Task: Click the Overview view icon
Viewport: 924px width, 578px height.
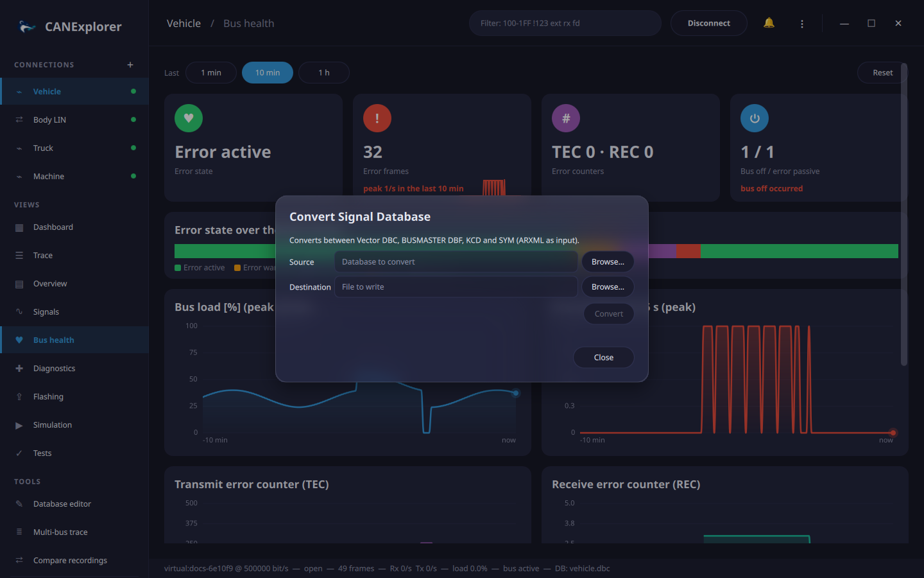Action: click(x=19, y=284)
